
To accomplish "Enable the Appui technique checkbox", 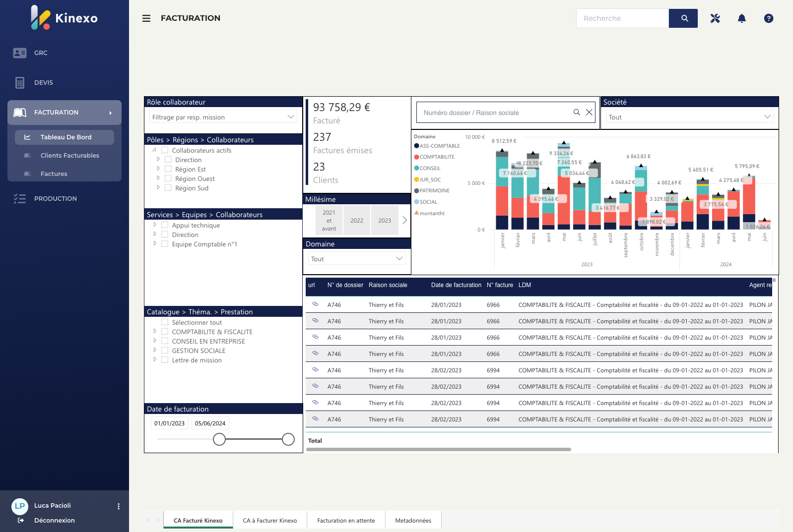I will coord(165,225).
